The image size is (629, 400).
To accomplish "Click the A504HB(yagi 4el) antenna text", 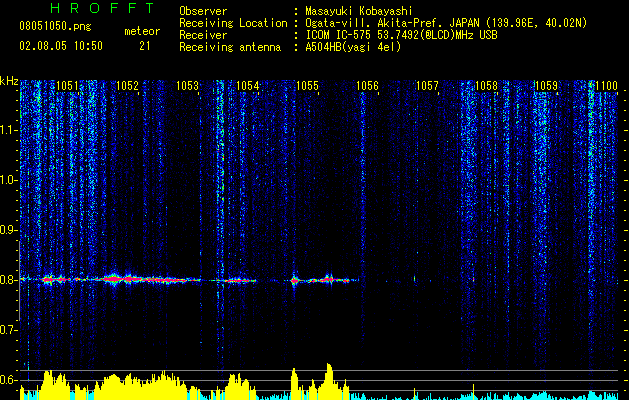I will 353,47.
